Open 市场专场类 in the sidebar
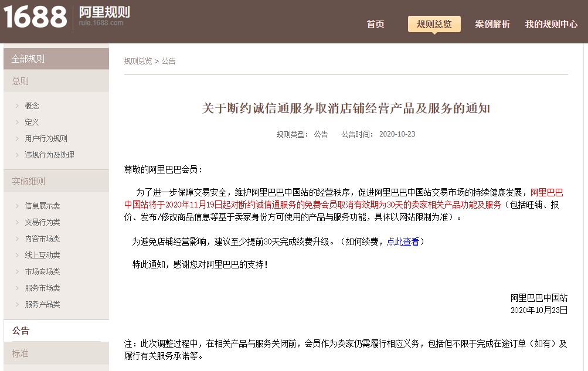Screen dimensions: 588x371 (42, 271)
